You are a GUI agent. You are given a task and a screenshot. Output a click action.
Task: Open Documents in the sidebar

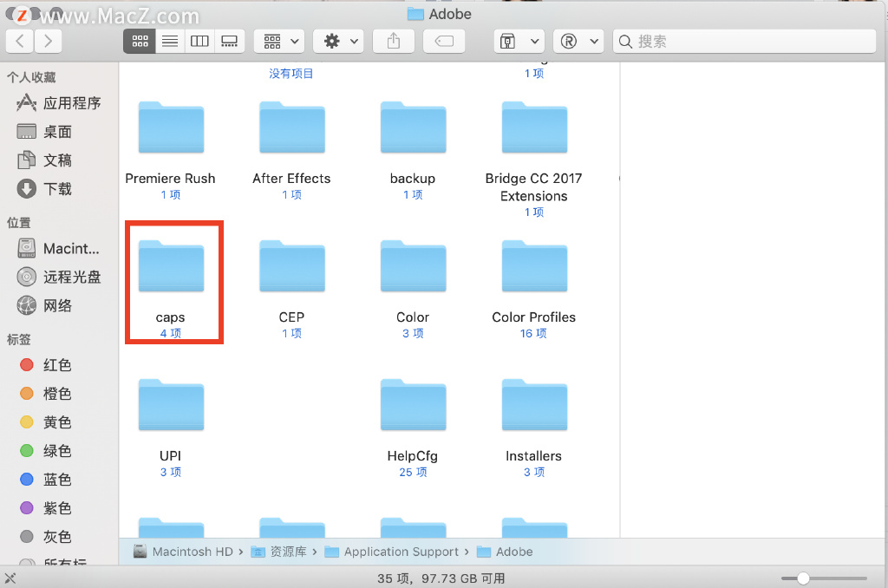[x=45, y=160]
